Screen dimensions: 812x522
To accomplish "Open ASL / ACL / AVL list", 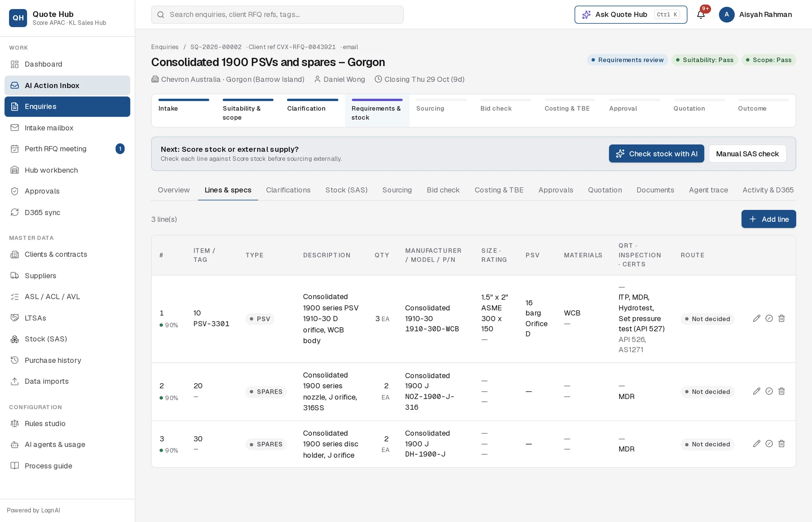I will point(67,297).
